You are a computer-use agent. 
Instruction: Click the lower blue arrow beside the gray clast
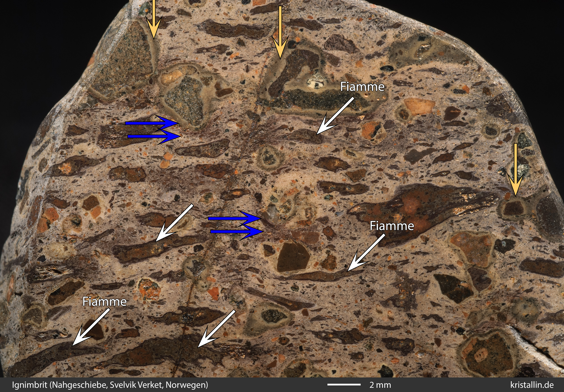pos(154,136)
